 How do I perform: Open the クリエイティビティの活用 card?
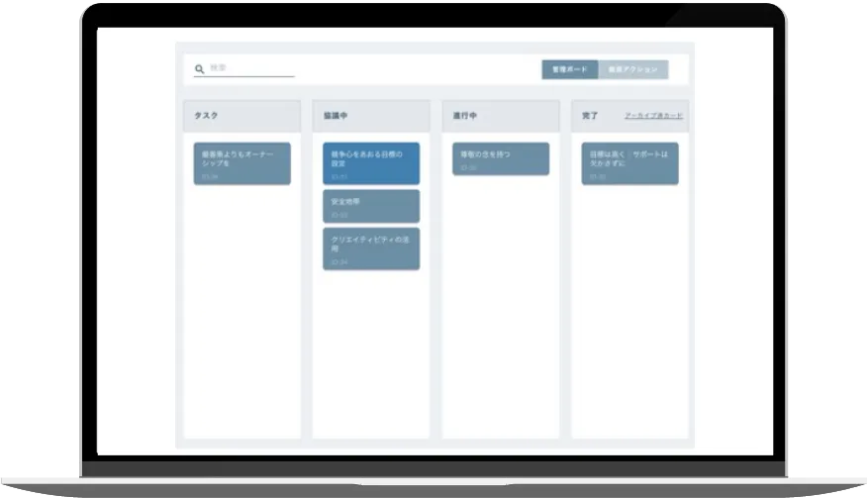coord(370,249)
